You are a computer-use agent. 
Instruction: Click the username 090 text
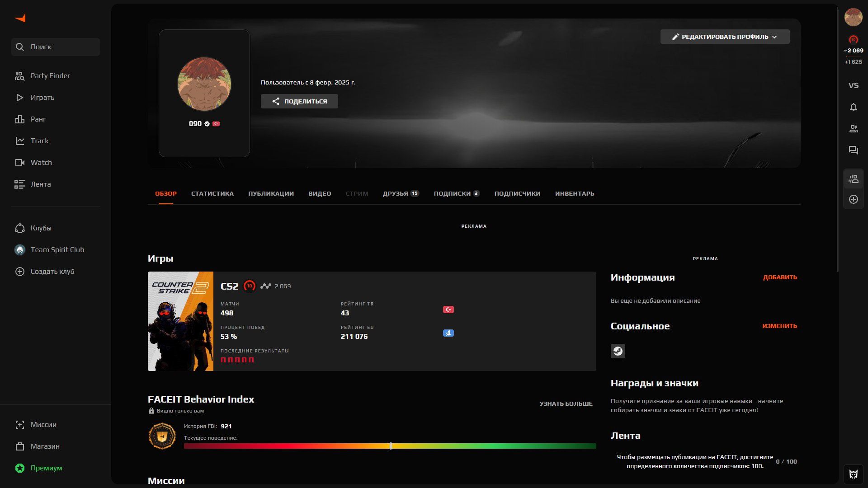(195, 124)
